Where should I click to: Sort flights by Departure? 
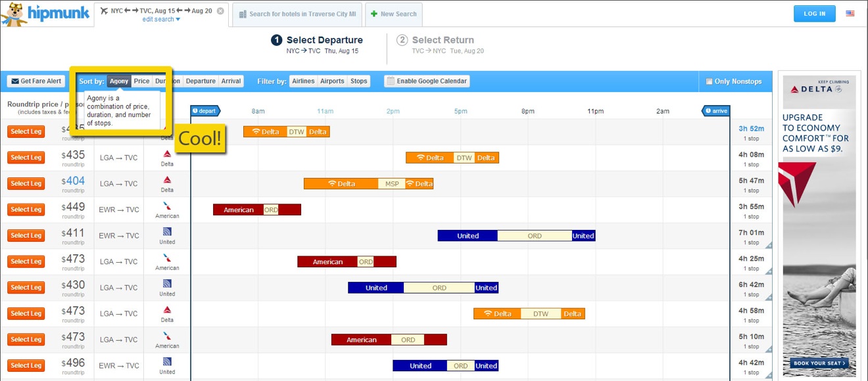point(201,81)
